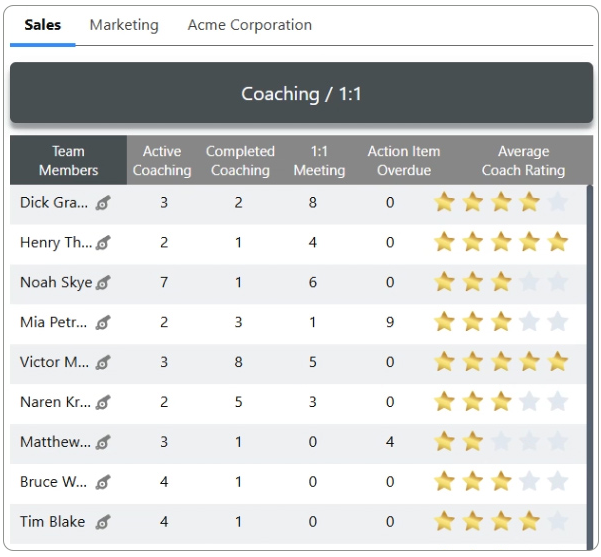Click the whistle icon beside Henry Th...
The height and width of the screenshot is (557, 601).
click(102, 243)
